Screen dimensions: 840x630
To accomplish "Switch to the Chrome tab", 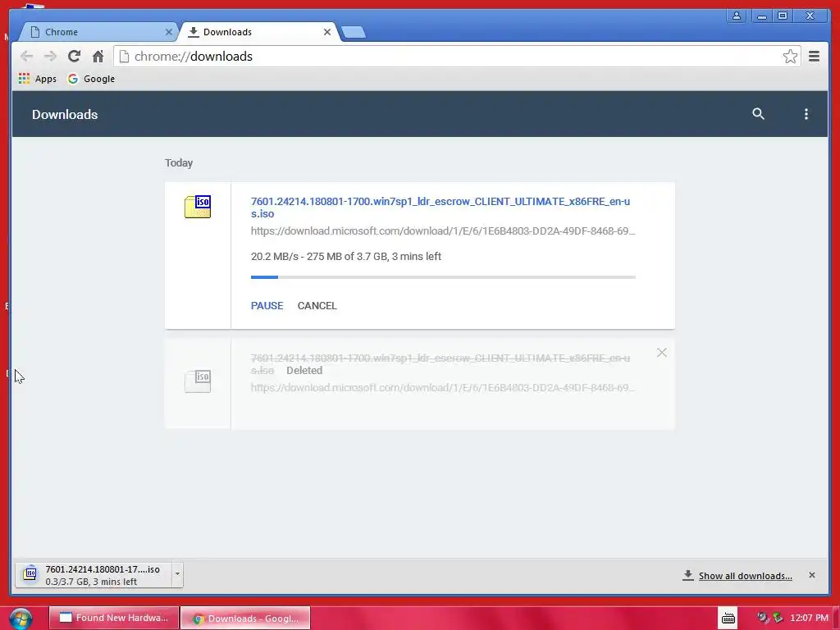I will [97, 32].
